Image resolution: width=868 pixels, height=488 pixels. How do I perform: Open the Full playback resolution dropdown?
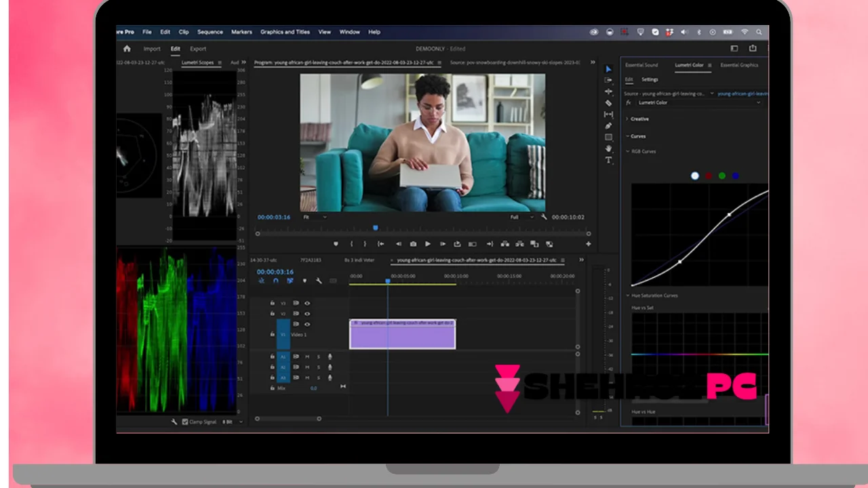(523, 217)
